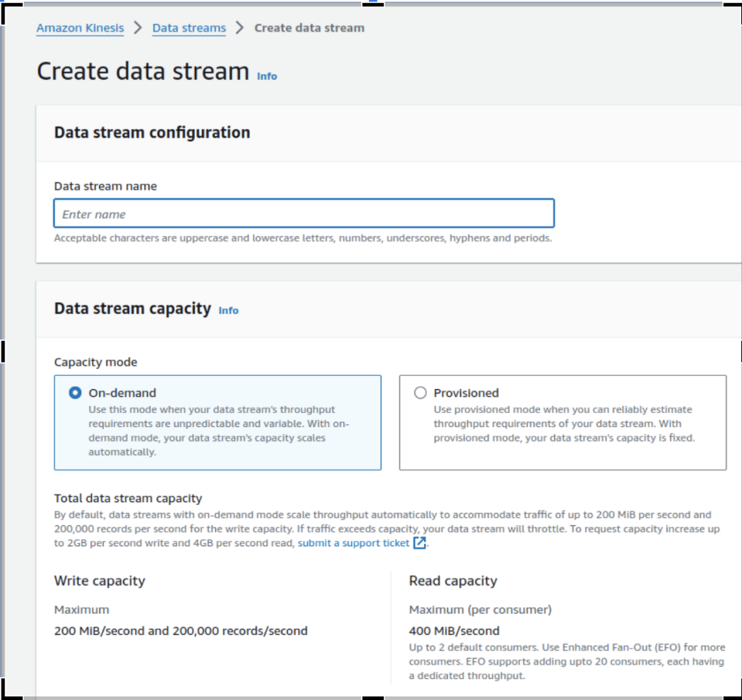Image resolution: width=742 pixels, height=700 pixels.
Task: Go to Data streams breadcrumb link
Action: click(x=189, y=28)
